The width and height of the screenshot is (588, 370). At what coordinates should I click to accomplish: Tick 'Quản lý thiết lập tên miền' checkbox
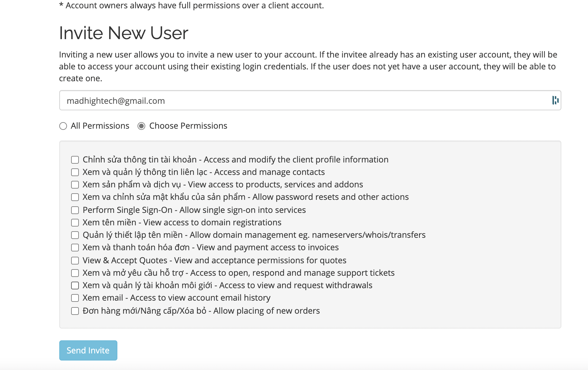click(75, 235)
